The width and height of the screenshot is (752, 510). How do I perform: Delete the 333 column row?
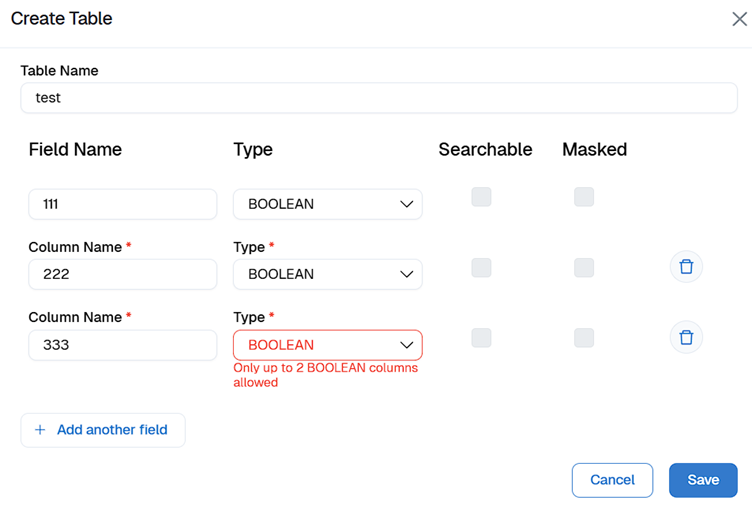click(686, 337)
